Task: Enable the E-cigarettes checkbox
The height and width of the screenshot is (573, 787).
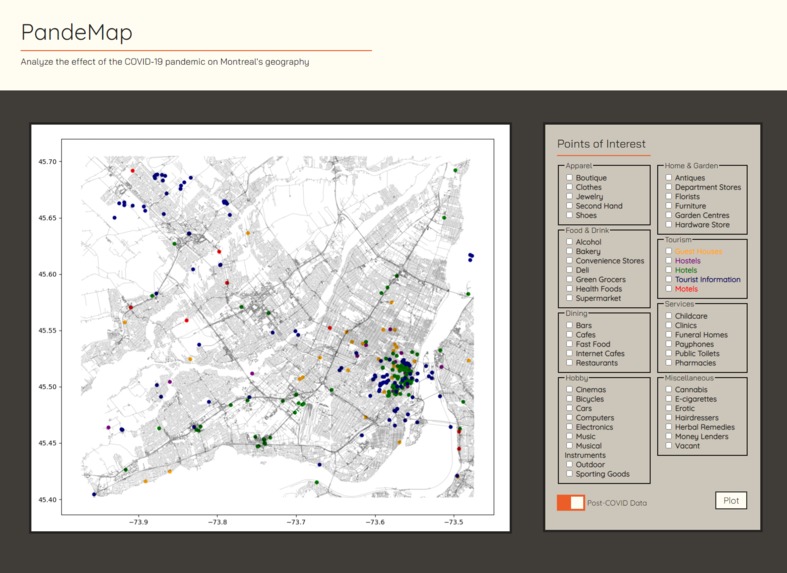Action: tap(669, 399)
